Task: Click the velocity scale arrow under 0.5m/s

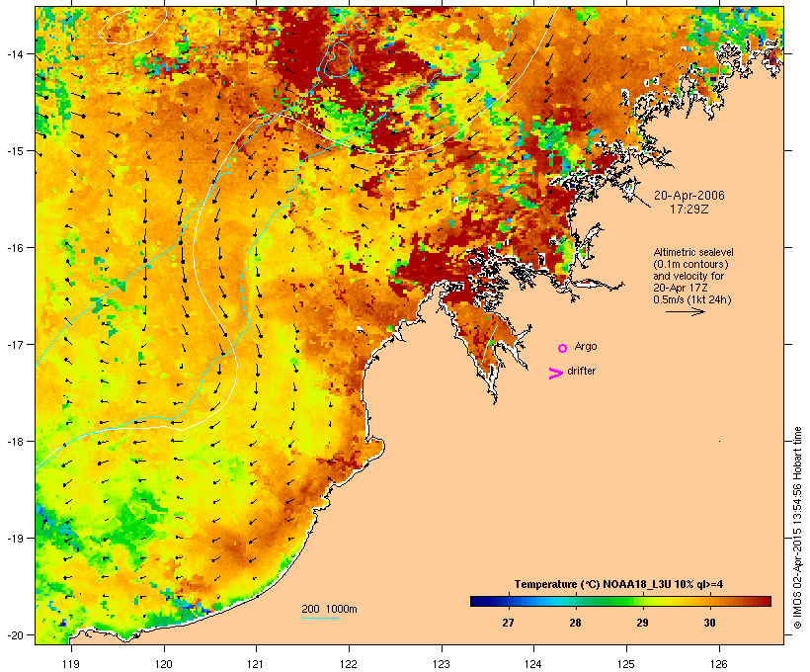Action: pyautogui.click(x=685, y=311)
